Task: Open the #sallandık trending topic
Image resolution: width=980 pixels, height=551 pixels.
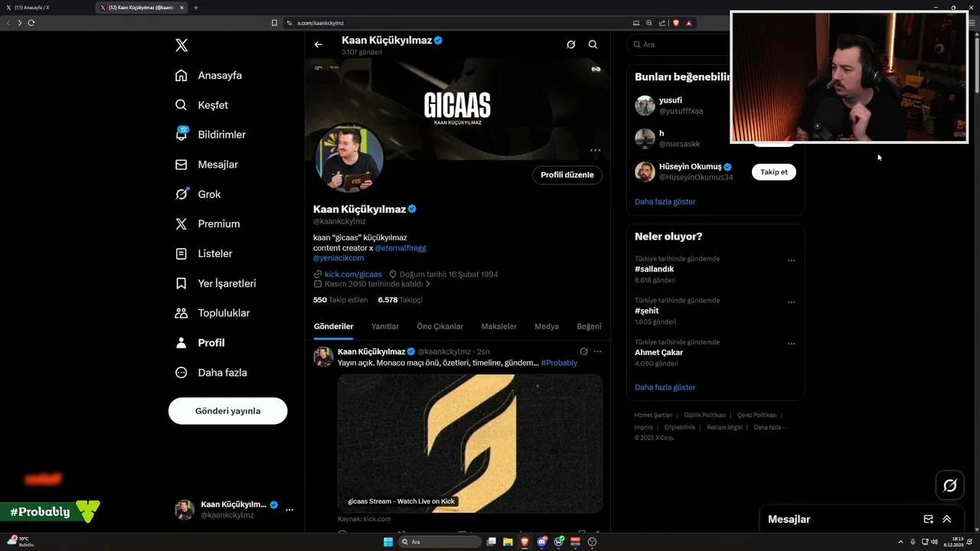Action: click(x=655, y=269)
